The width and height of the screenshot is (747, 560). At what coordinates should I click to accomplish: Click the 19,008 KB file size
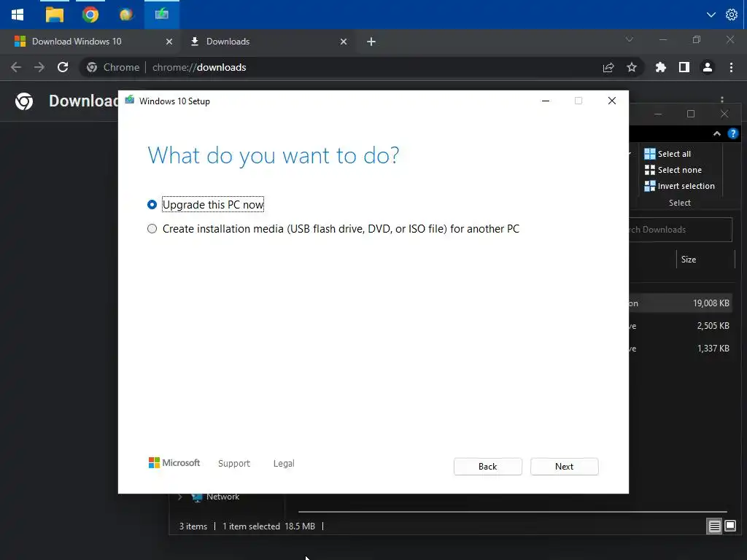pyautogui.click(x=711, y=303)
